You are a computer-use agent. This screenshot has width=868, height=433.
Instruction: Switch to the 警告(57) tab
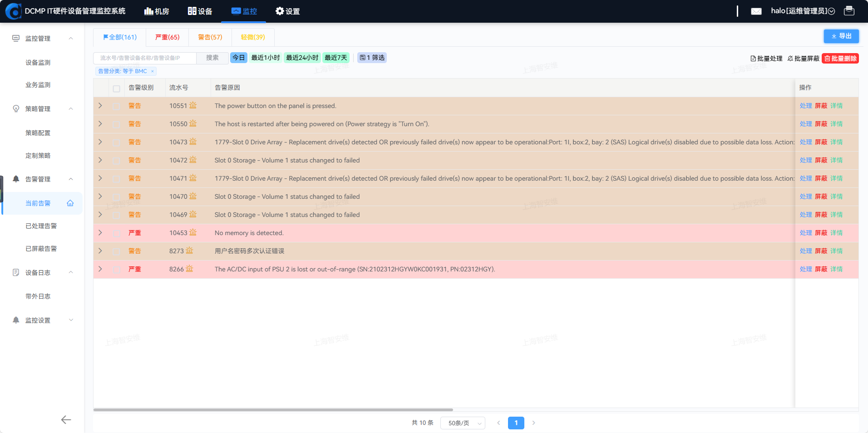tap(210, 37)
